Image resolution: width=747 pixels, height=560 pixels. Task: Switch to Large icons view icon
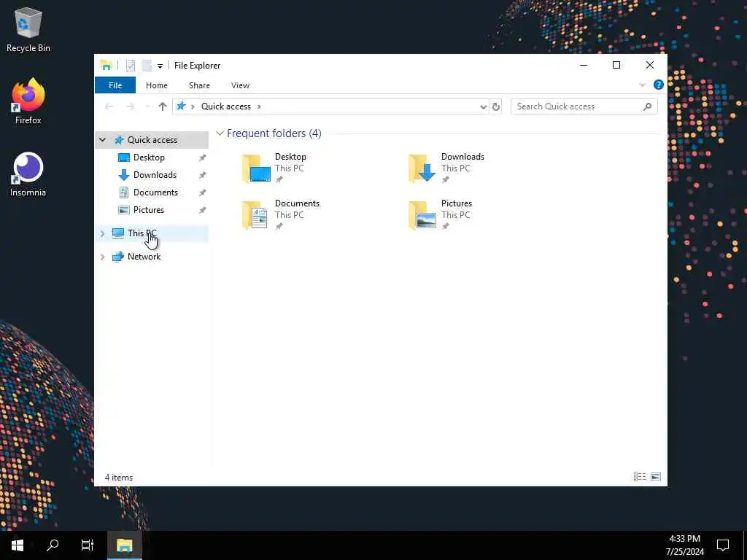point(656,477)
